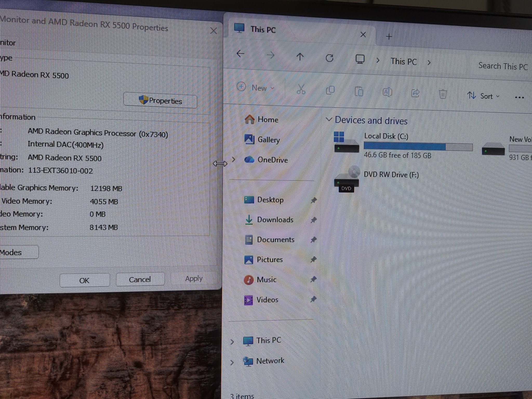Click the OK button
This screenshot has width=532, height=399.
pos(84,281)
